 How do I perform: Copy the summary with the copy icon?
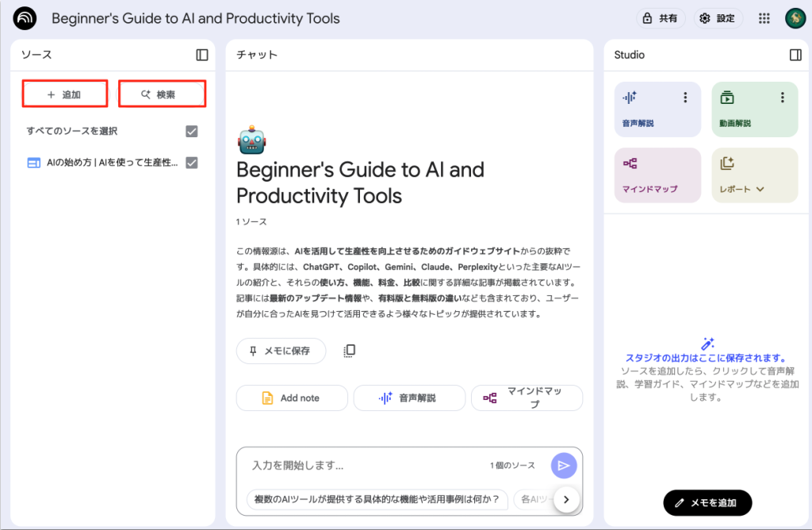[349, 351]
